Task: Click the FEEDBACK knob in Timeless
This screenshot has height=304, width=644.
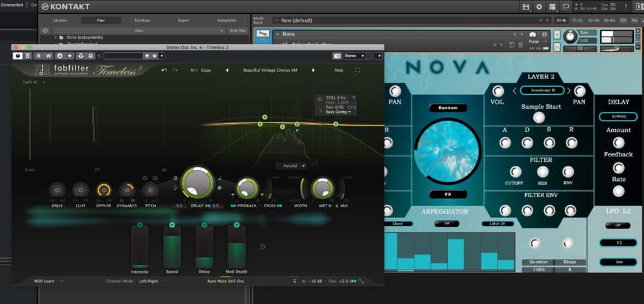Action: (x=247, y=188)
